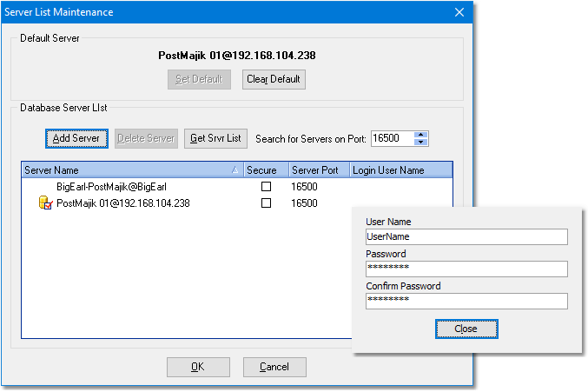Click the Cancel button

[274, 367]
